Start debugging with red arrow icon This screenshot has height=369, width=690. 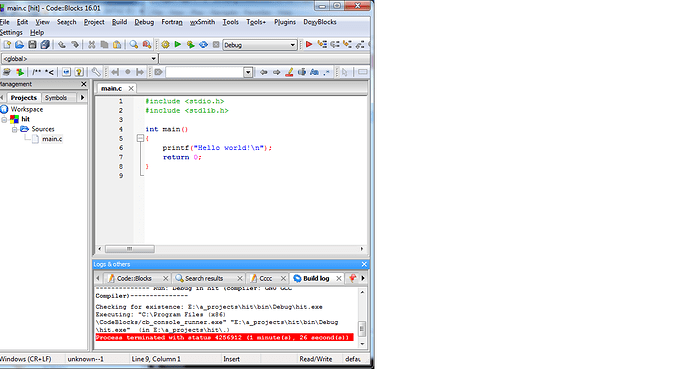click(309, 45)
